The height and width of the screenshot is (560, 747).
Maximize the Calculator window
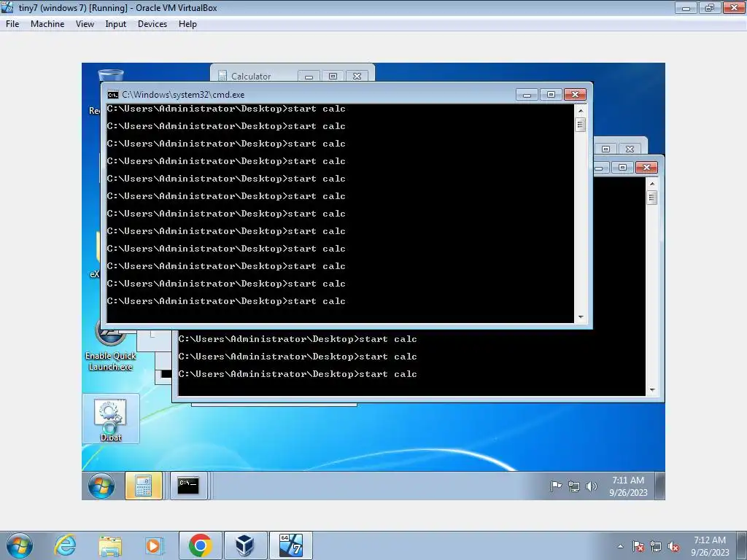[333, 76]
